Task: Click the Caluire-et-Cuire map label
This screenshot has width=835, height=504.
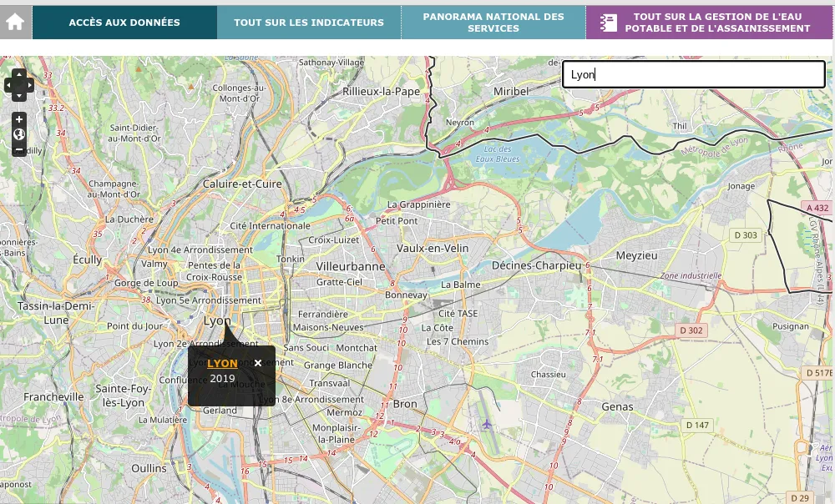Action: [x=242, y=184]
